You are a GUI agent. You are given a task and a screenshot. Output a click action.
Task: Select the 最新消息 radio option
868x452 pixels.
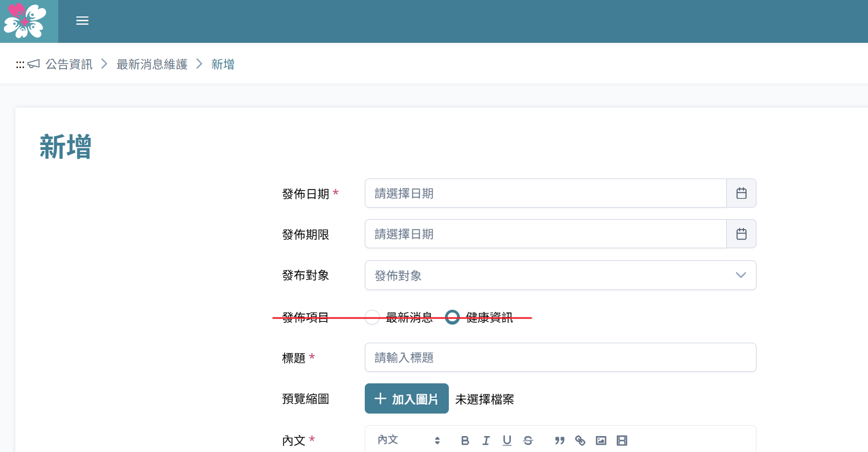click(372, 317)
